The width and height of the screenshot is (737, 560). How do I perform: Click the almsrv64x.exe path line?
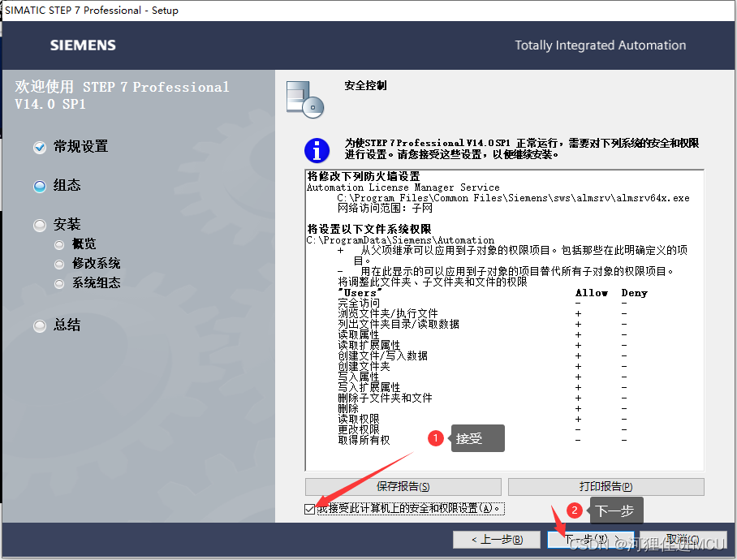513,198
